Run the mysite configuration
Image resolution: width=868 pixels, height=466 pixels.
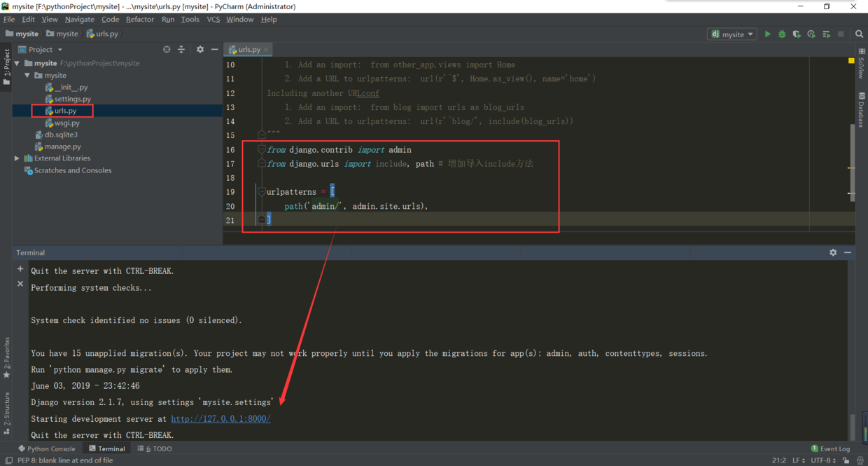(x=767, y=34)
